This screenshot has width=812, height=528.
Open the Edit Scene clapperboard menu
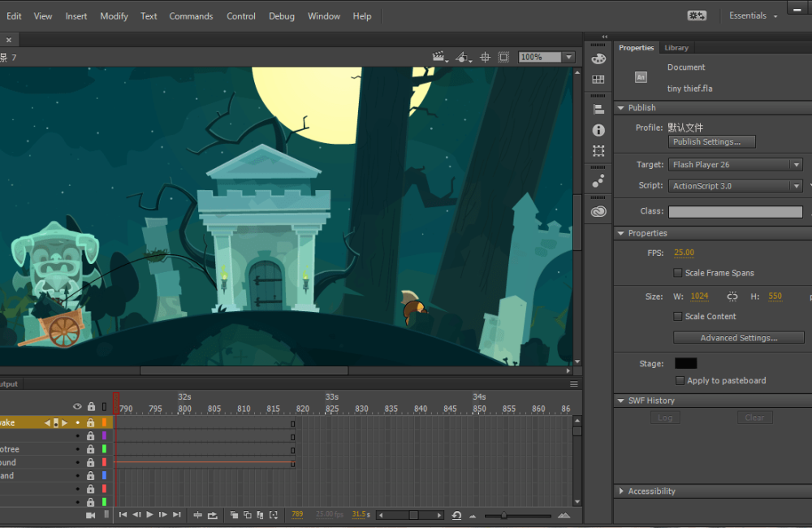tap(439, 57)
